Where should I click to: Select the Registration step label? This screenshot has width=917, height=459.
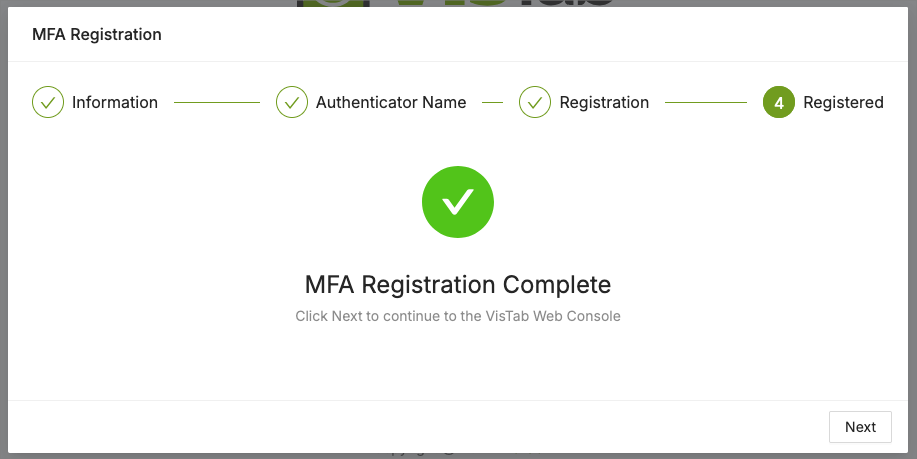click(604, 102)
